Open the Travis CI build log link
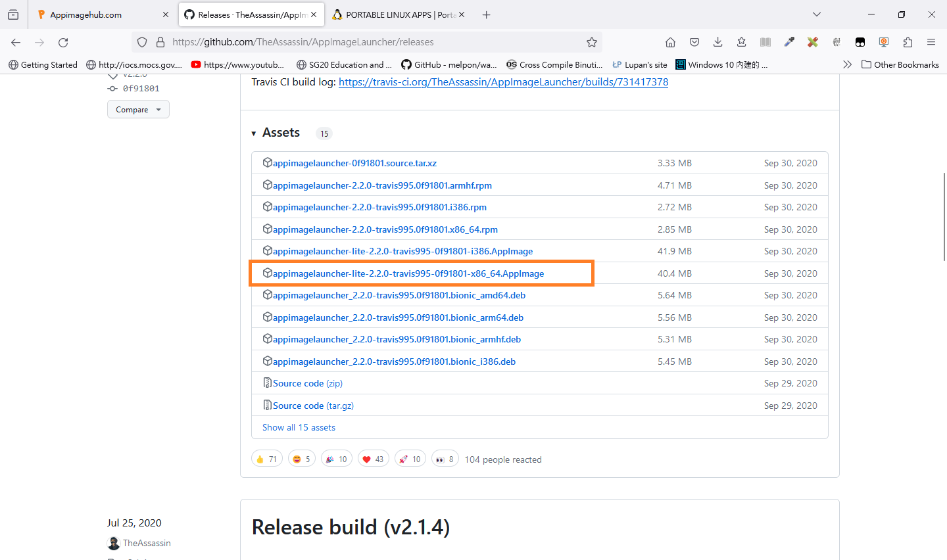The height and width of the screenshot is (560, 947). coord(504,82)
